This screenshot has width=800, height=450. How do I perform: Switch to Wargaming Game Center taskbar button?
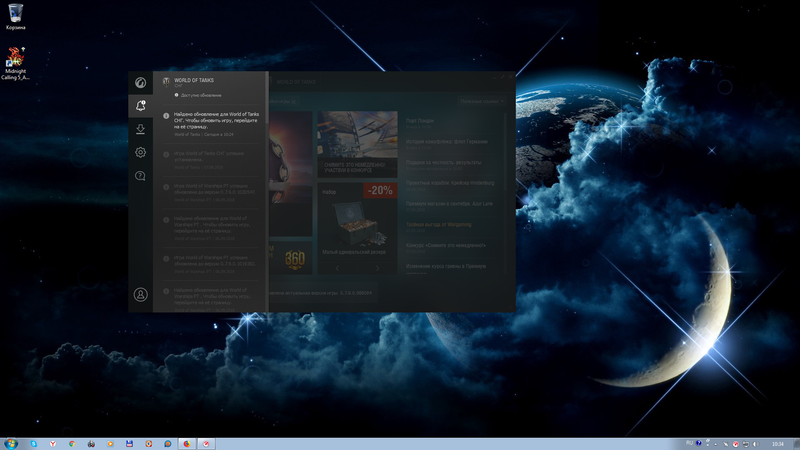click(206, 444)
